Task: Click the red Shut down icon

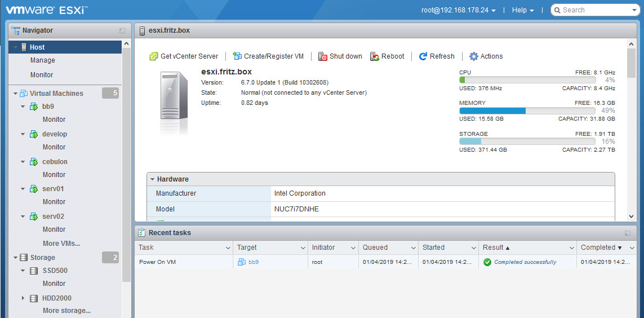Action: [323, 56]
